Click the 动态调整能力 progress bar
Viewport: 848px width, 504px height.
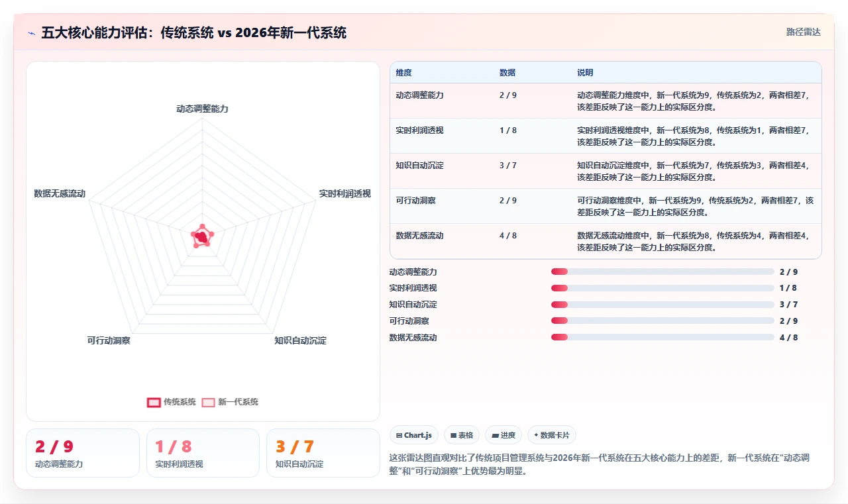(x=662, y=272)
